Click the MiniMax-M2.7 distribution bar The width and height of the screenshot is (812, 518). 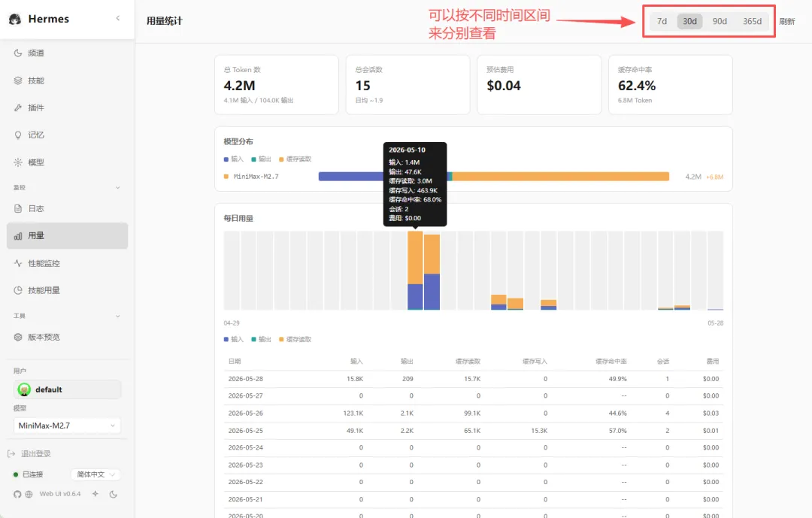(493, 177)
